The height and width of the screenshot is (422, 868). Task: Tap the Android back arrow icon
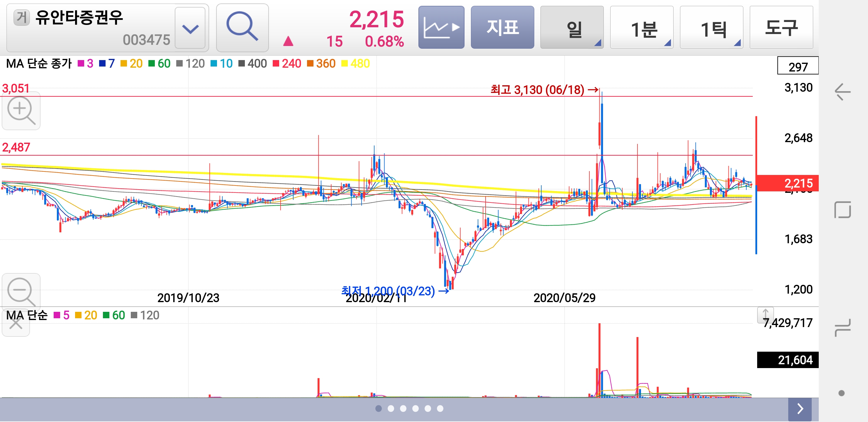[x=842, y=92]
